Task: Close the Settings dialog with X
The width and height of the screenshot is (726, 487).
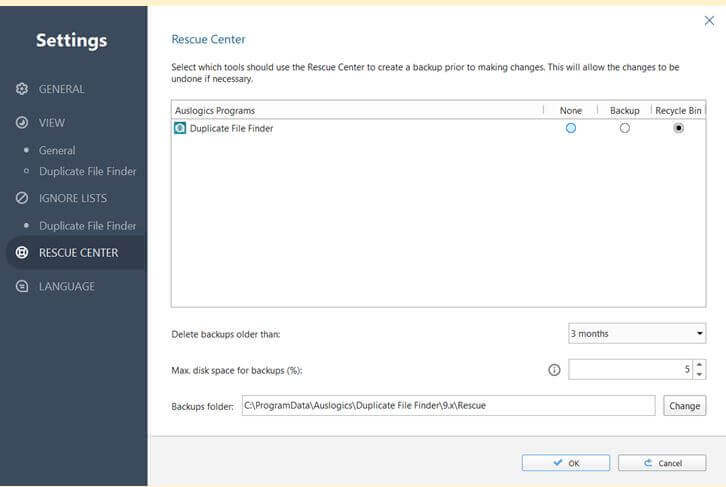Action: coord(709,21)
